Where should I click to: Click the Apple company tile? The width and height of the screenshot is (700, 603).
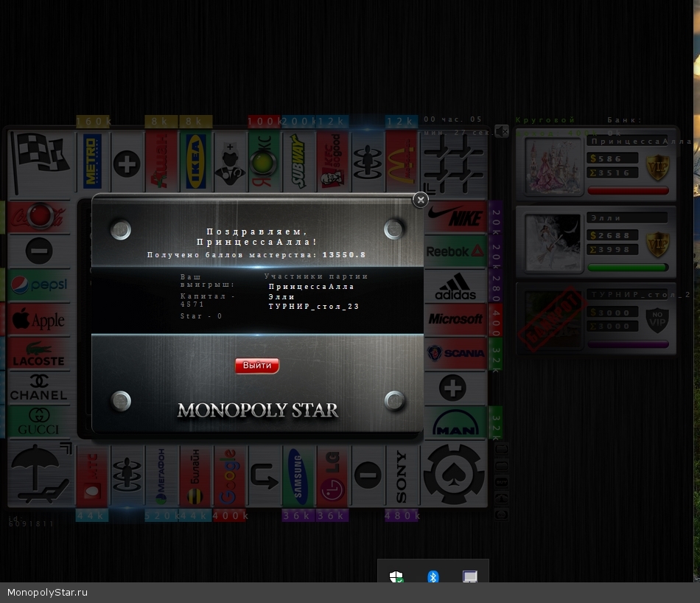[38, 320]
